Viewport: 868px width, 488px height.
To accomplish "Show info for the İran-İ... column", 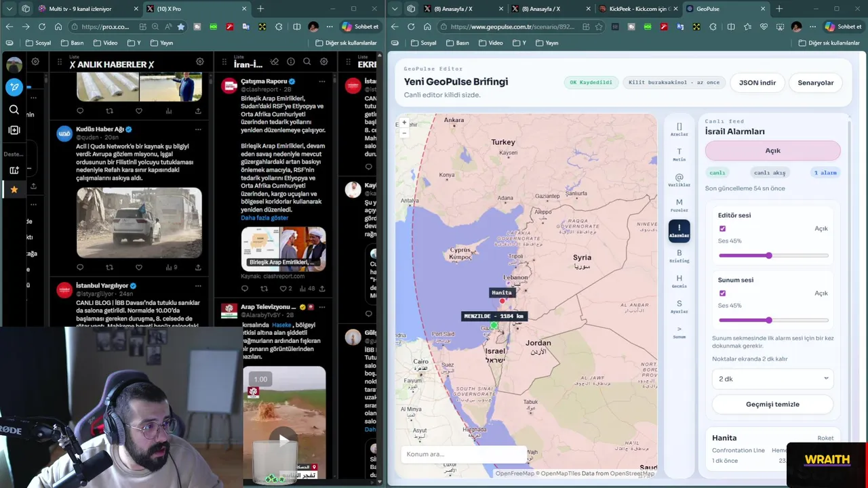I will [290, 62].
